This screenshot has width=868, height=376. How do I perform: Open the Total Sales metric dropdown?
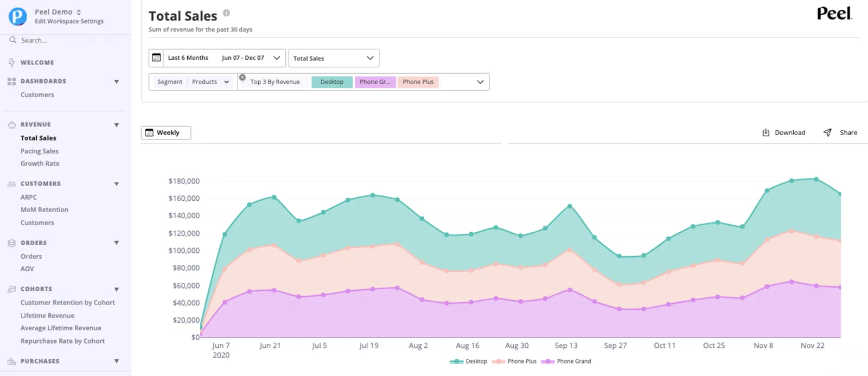click(334, 58)
